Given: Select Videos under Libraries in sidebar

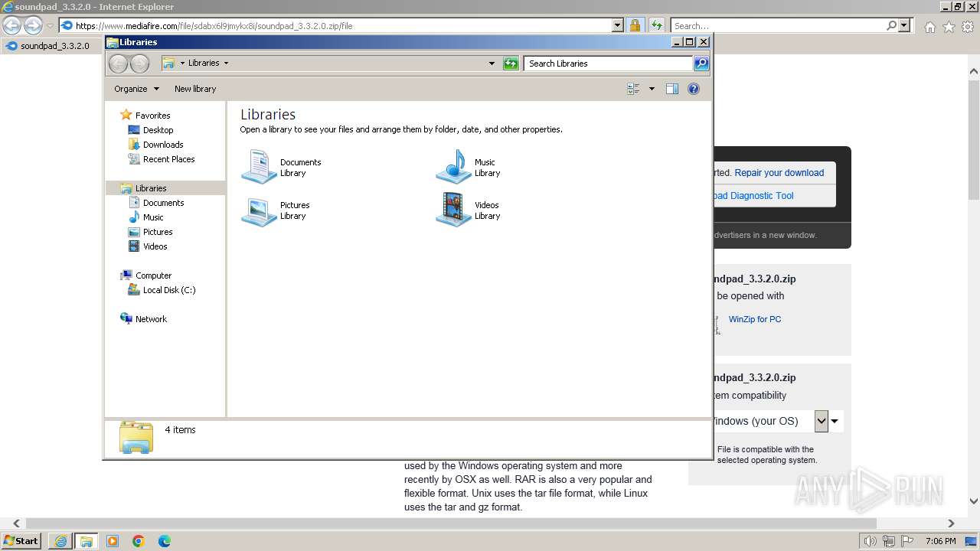Looking at the screenshot, I should [x=155, y=246].
